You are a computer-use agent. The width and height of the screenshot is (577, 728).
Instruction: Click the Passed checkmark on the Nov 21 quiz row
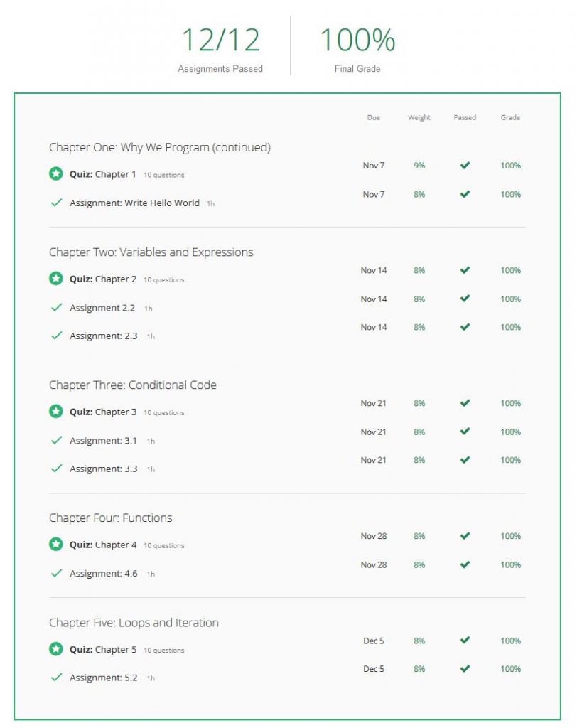[465, 402]
